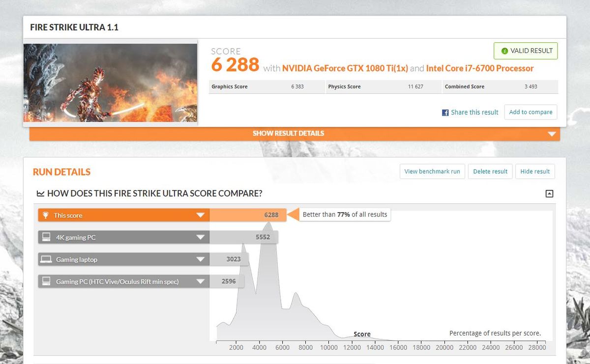Open the Gaming laptop dropdown arrow
This screenshot has width=590, height=364.
[x=200, y=259]
